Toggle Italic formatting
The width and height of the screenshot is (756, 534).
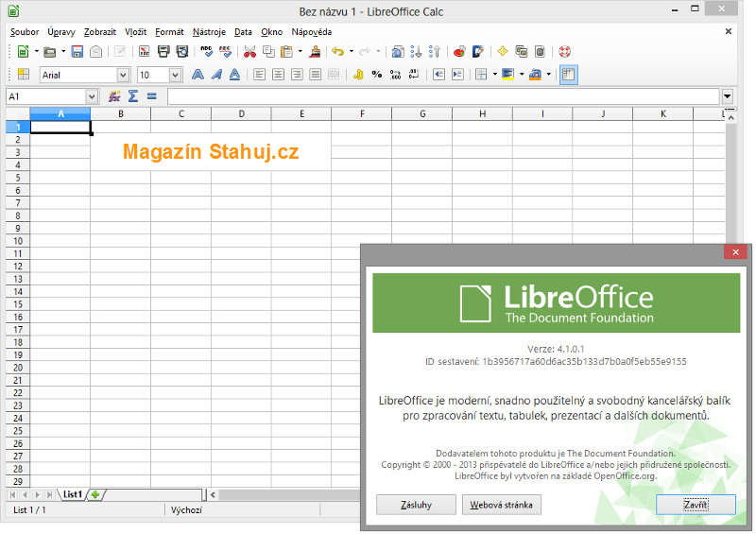216,75
